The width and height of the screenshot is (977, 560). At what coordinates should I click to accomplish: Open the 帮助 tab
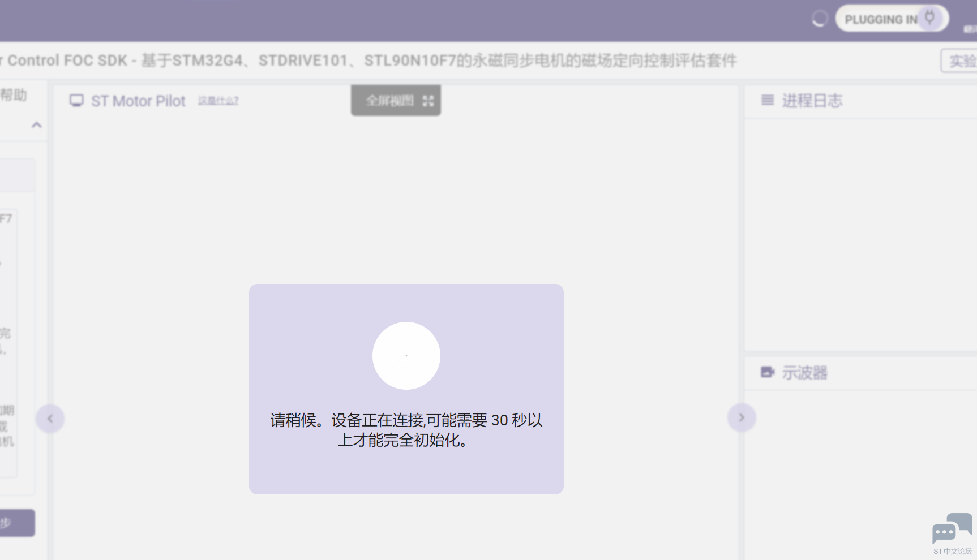pyautogui.click(x=14, y=95)
